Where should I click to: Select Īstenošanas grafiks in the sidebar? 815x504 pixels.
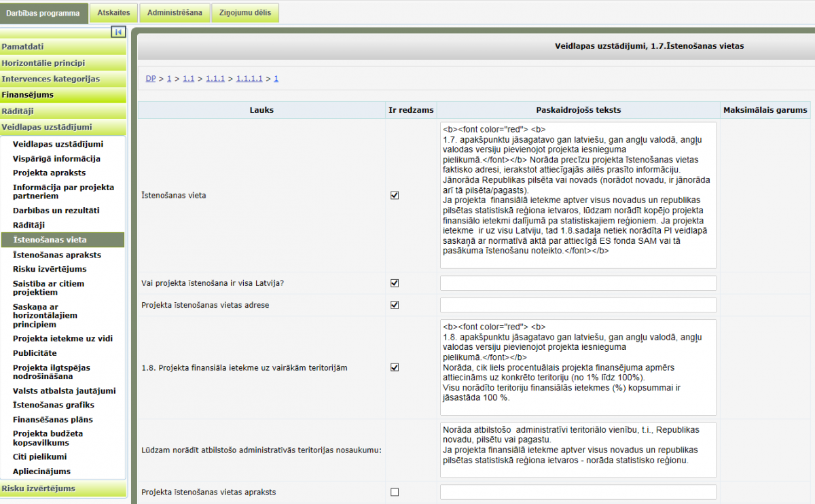pyautogui.click(x=53, y=405)
